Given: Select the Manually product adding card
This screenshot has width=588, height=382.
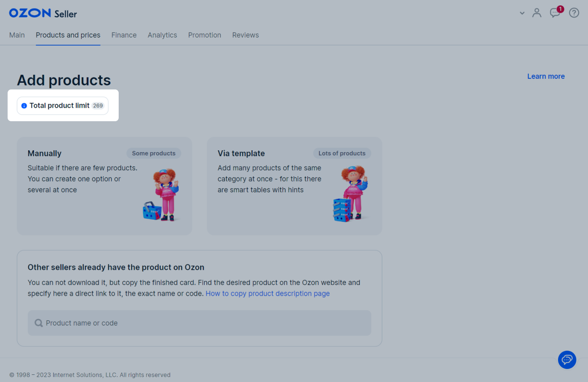Looking at the screenshot, I should click(104, 186).
